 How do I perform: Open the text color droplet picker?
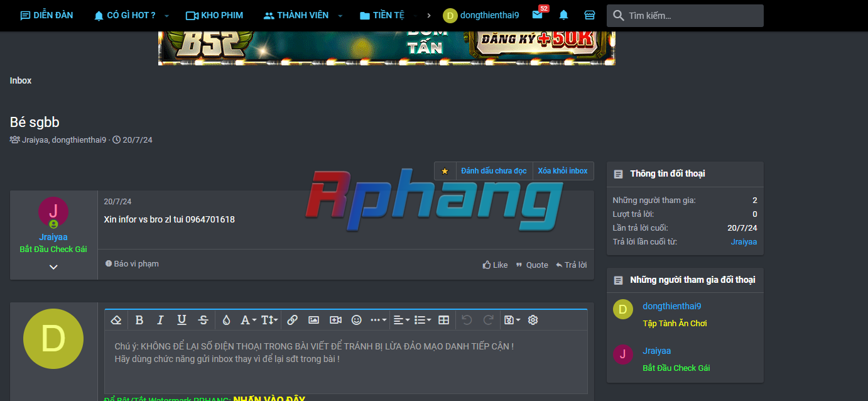click(x=227, y=320)
